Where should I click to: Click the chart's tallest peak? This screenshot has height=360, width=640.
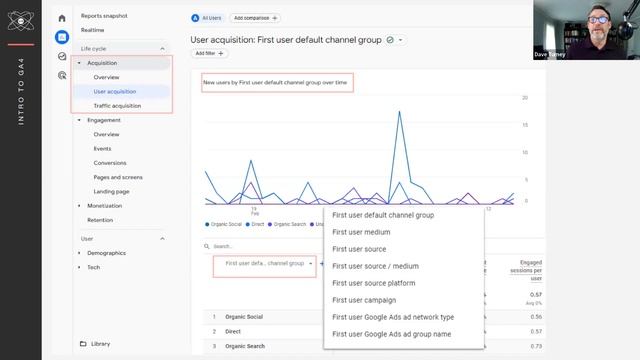coord(399,111)
